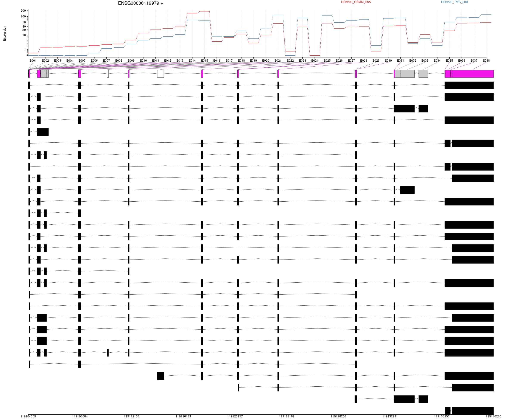Click genomic coordinate 119116133
The image size is (517, 420).
[183, 417]
